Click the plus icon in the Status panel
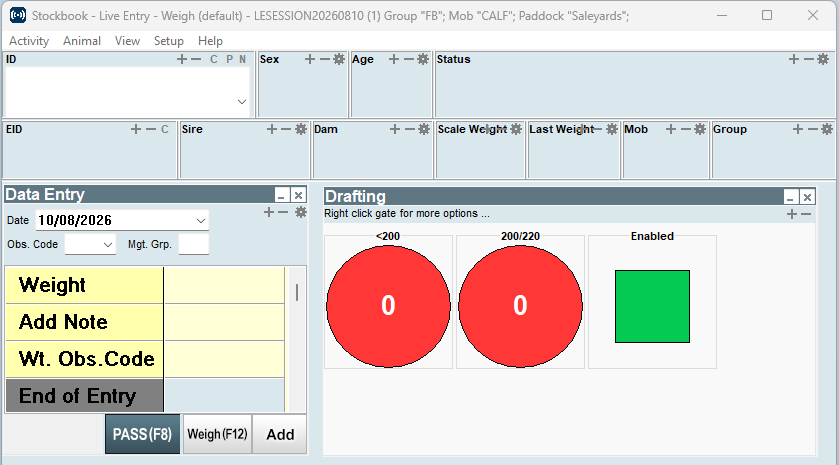The image size is (839, 465). [x=794, y=59]
